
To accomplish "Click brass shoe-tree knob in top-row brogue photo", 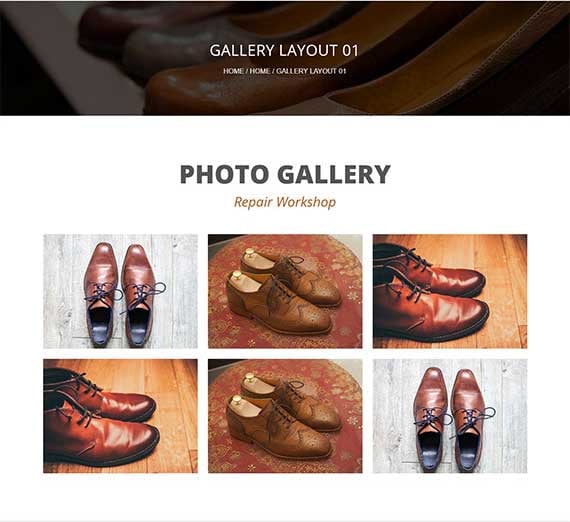I will [x=250, y=253].
